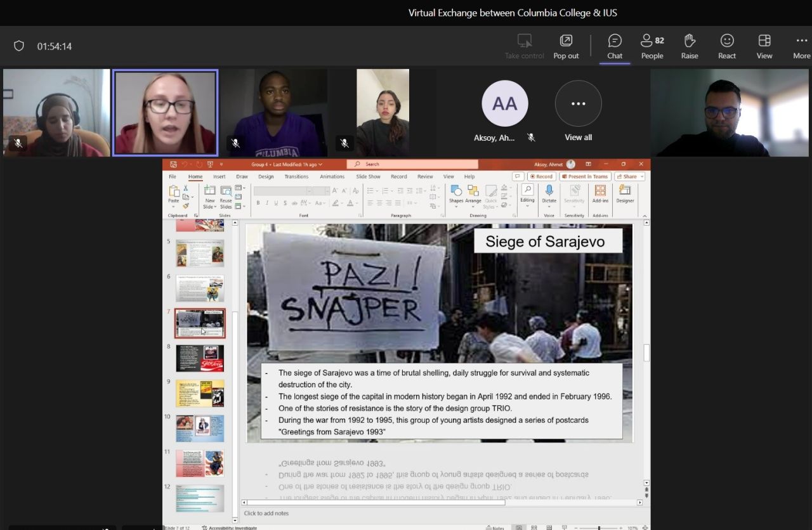The width and height of the screenshot is (812, 530).
Task: Expand the More options menu
Action: pos(801,47)
